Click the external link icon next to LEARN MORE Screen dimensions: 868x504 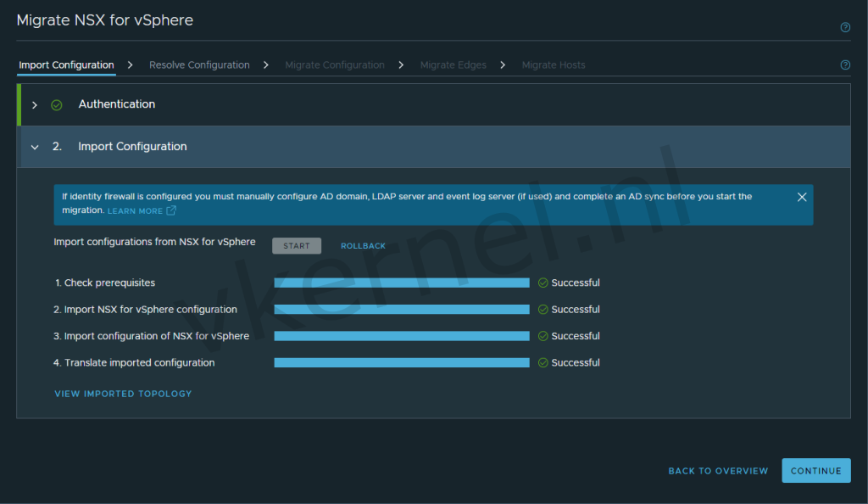170,210
